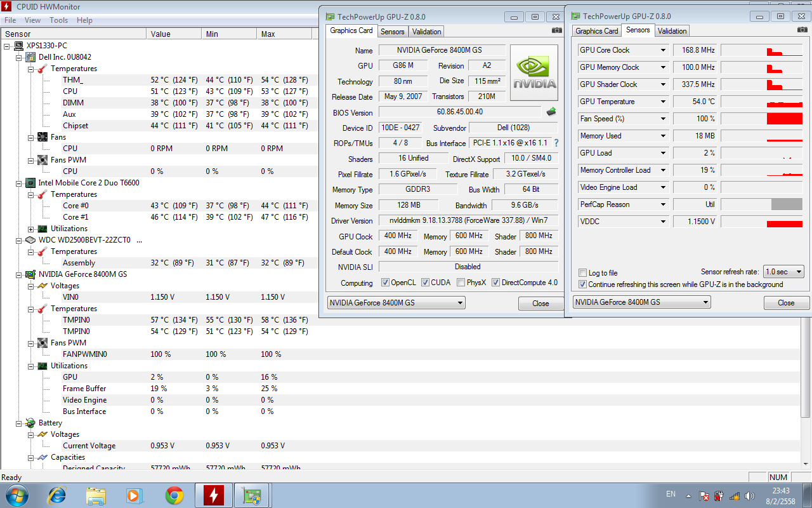Toggle the DirectCompute 4.0 checkbox
Image resolution: width=812 pixels, height=508 pixels.
[495, 283]
